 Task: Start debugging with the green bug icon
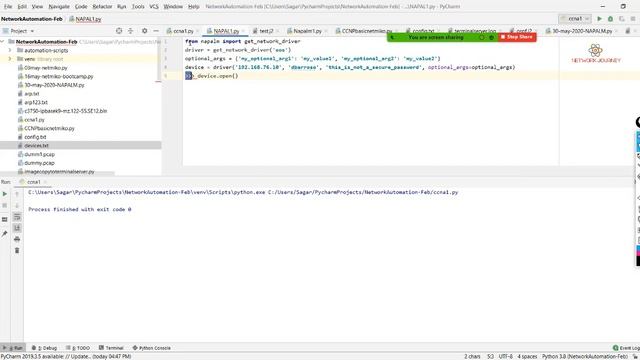pyautogui.click(x=610, y=19)
